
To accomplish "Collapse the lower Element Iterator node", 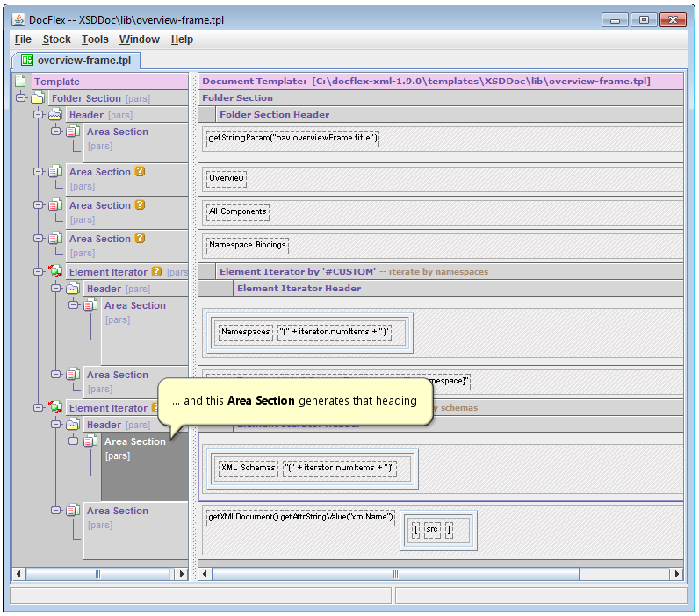I will click(x=39, y=408).
